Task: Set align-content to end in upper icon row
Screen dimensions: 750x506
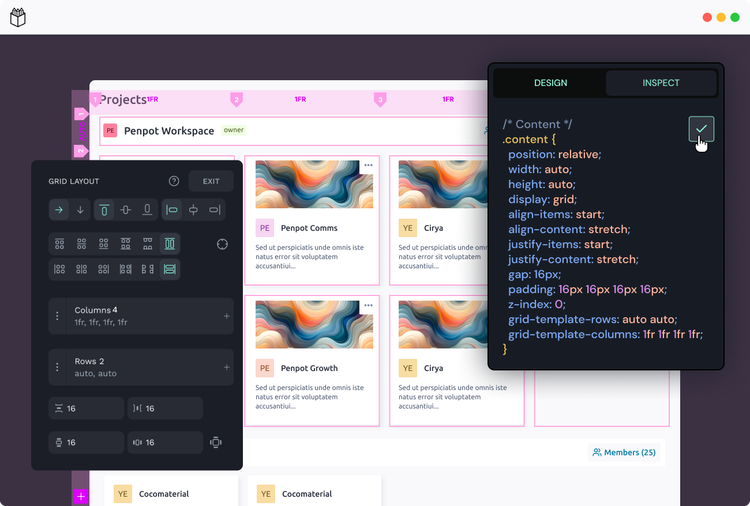Action: [x=103, y=244]
